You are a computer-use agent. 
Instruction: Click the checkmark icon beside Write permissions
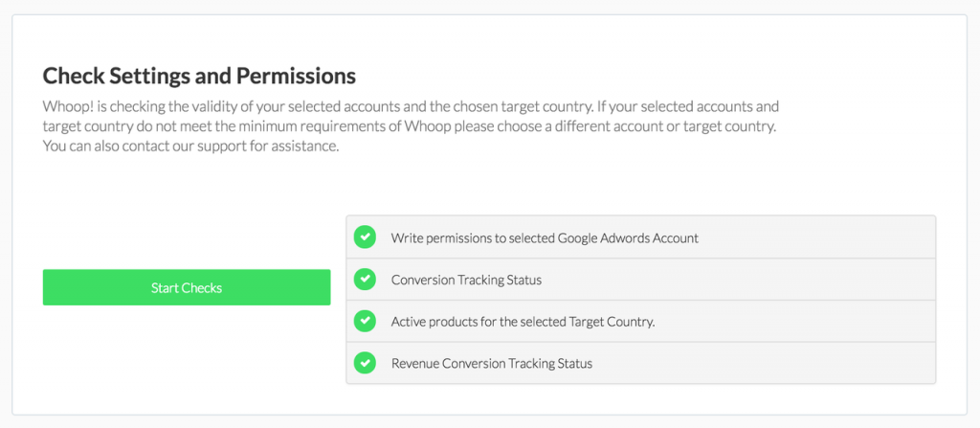click(x=365, y=237)
